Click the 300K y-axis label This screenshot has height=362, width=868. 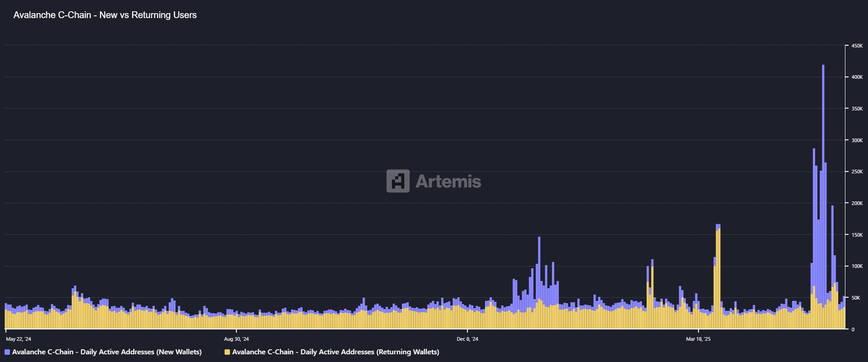point(857,140)
